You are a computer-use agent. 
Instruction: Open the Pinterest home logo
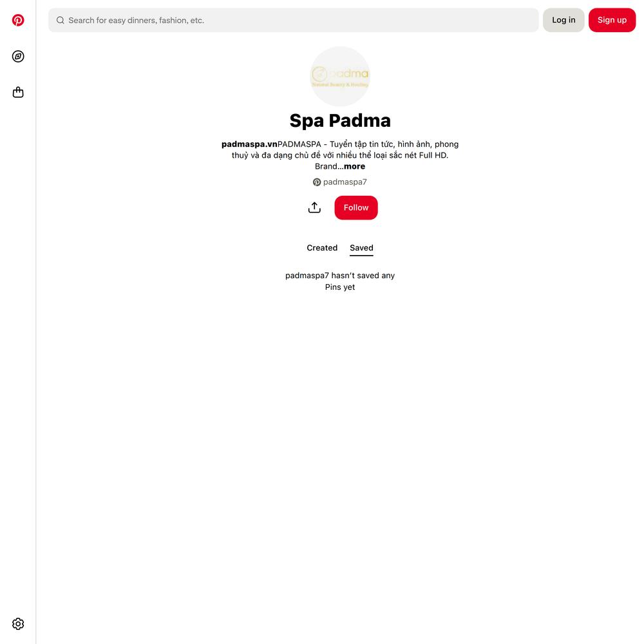(x=17, y=20)
